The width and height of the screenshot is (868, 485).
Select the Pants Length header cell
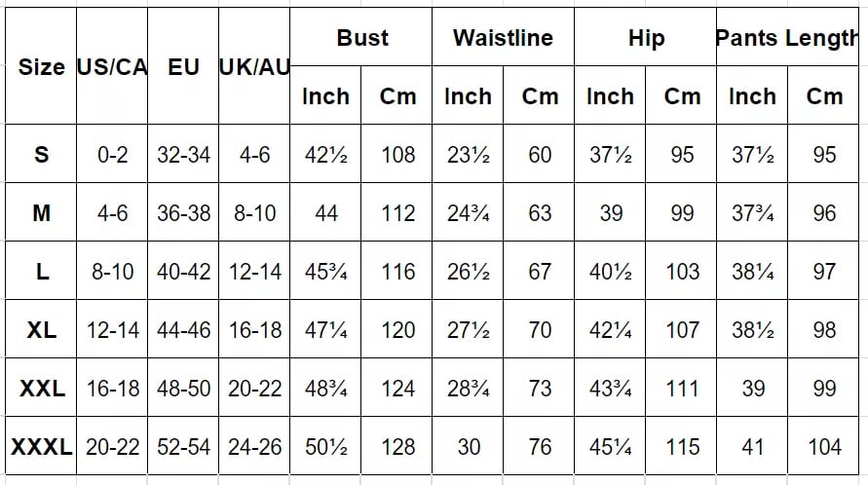tap(787, 38)
